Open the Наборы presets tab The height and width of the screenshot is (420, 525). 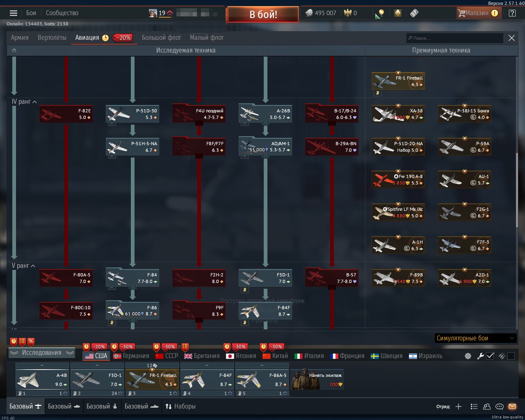click(x=180, y=406)
